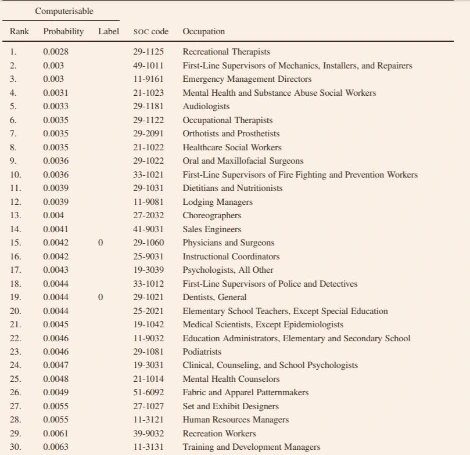The height and width of the screenshot is (455, 470).
Task: Click SOC code 29-1031
Action: click(x=148, y=188)
